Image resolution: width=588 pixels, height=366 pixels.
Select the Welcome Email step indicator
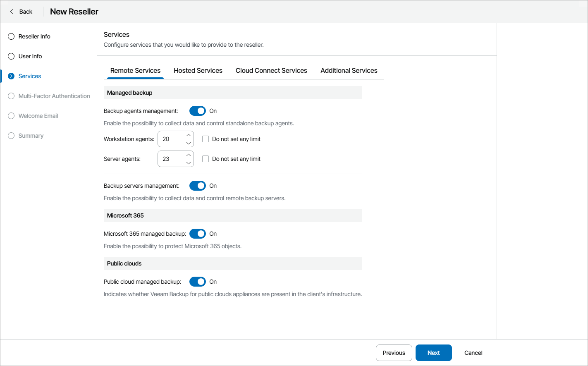tap(11, 116)
